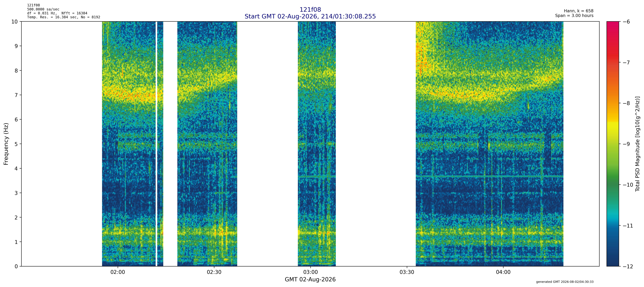Select the frequency axis tick label "8"

(16, 71)
